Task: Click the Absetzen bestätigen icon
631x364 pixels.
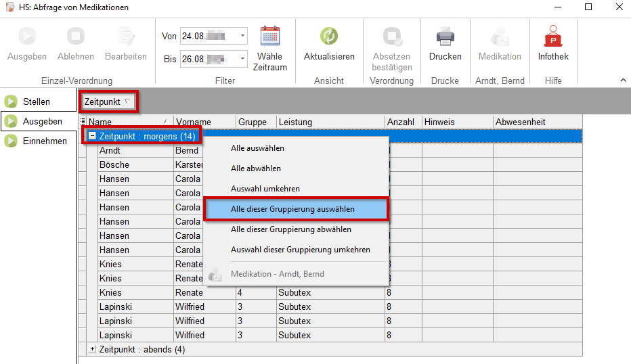Action: [x=391, y=37]
